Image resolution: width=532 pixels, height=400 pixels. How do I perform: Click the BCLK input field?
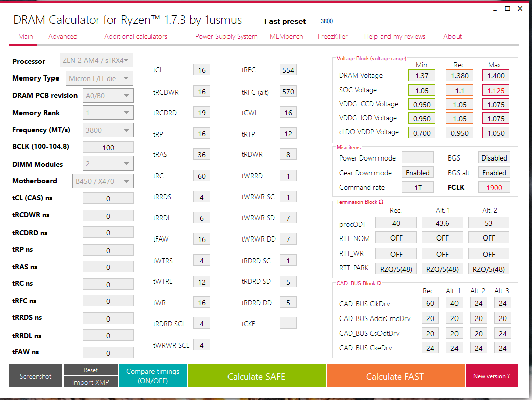pos(108,147)
